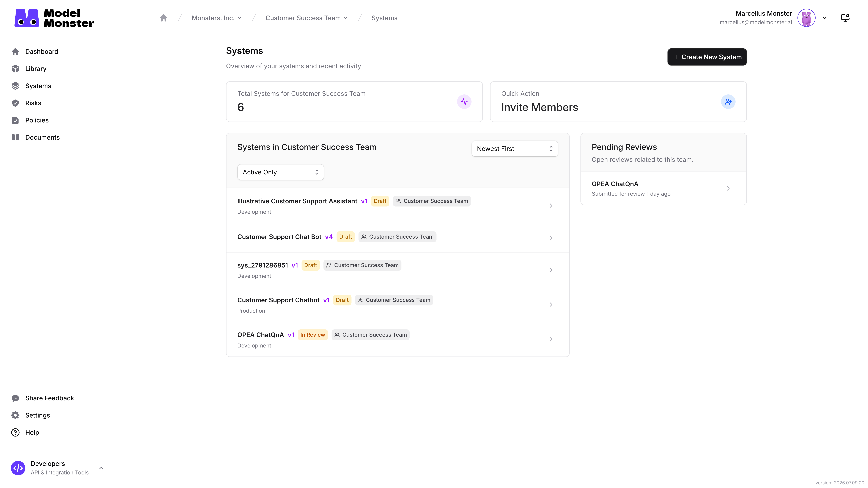Image resolution: width=868 pixels, height=488 pixels.
Task: Click Customer Success Team tag on Customer Support Chatbot row
Action: coord(394,300)
